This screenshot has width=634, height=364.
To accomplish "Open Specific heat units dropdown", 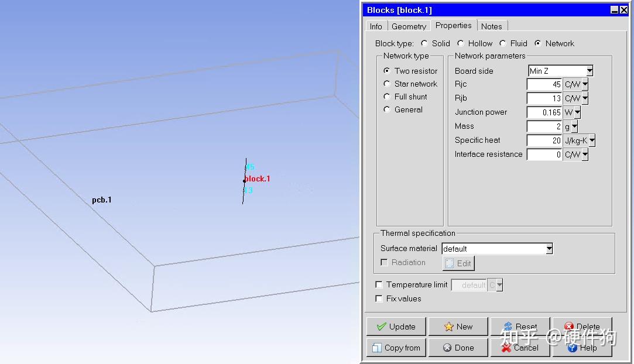I will (x=591, y=140).
